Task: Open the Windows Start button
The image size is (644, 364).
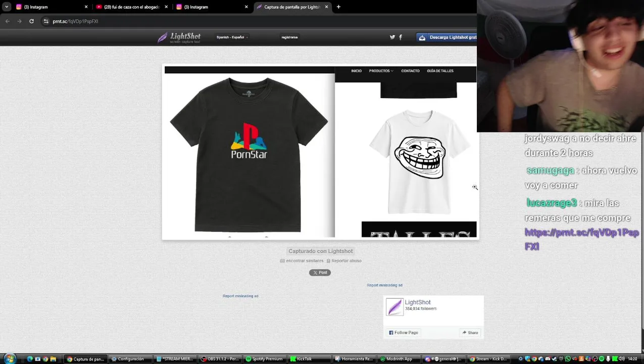Action: 9,359
